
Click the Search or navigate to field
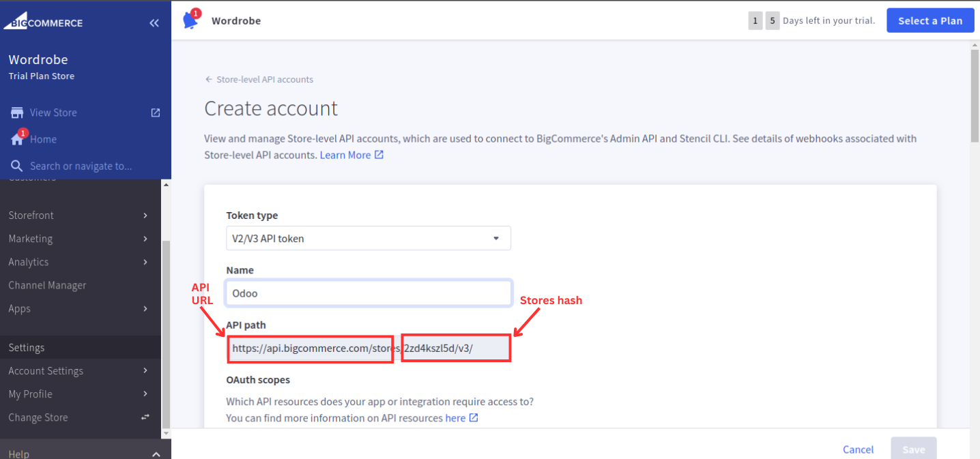(81, 166)
